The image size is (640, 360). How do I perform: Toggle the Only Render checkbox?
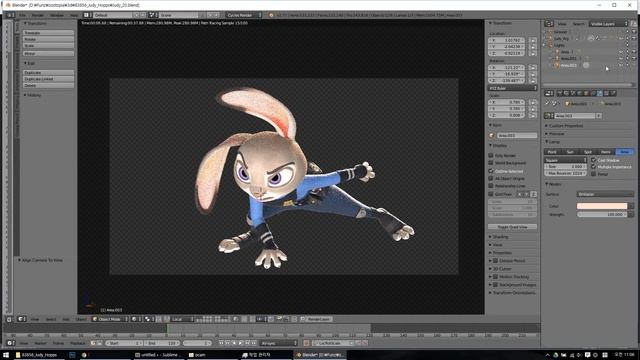(x=491, y=156)
